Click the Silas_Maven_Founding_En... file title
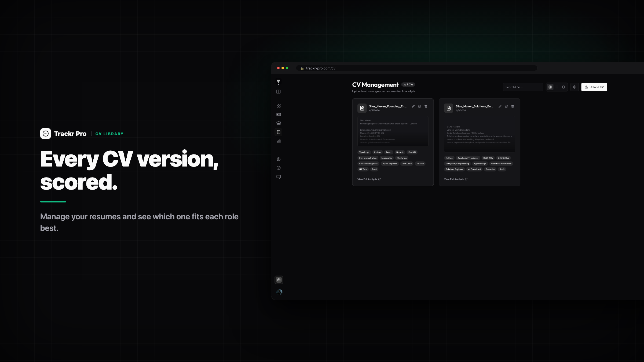644x362 pixels. pyautogui.click(x=388, y=106)
